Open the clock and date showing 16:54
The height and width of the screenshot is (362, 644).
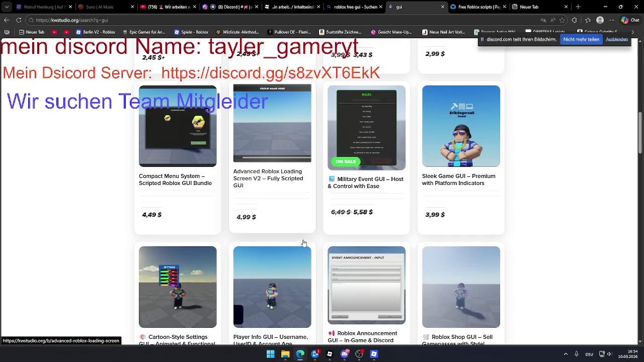click(627, 354)
